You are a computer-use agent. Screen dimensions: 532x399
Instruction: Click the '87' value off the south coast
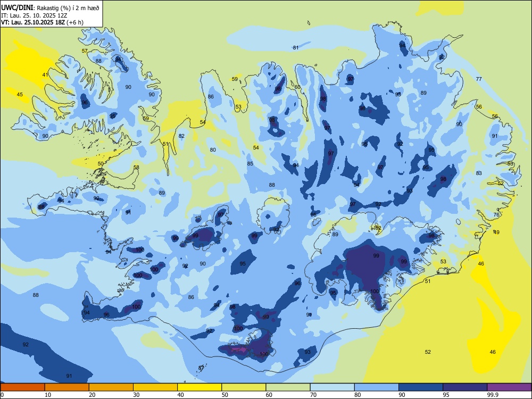pos(201,368)
